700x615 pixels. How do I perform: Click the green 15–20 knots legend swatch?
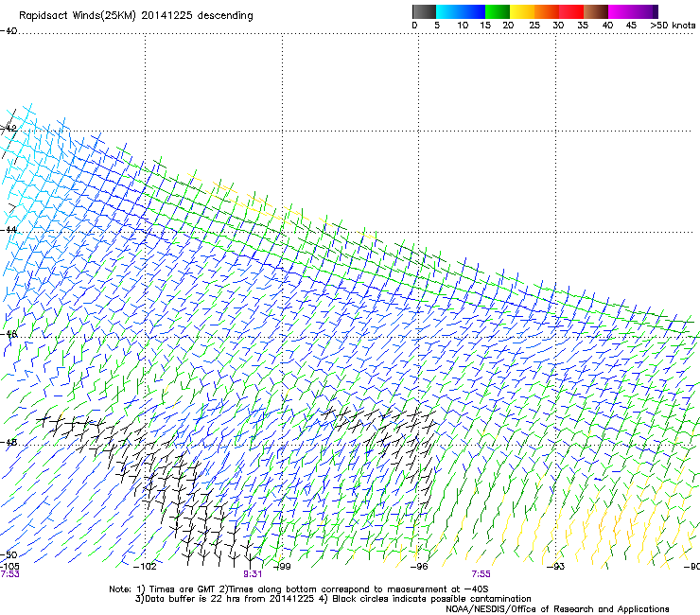point(498,11)
